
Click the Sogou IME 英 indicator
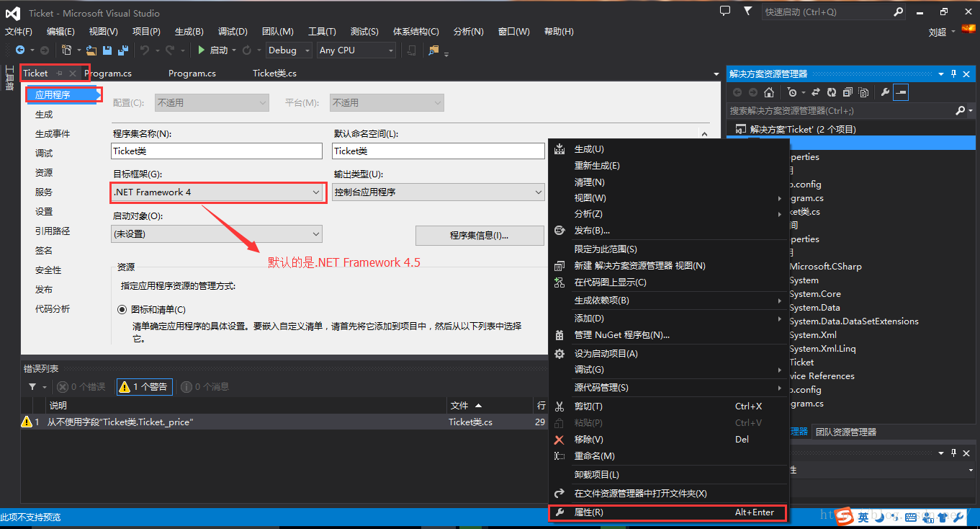tap(863, 517)
